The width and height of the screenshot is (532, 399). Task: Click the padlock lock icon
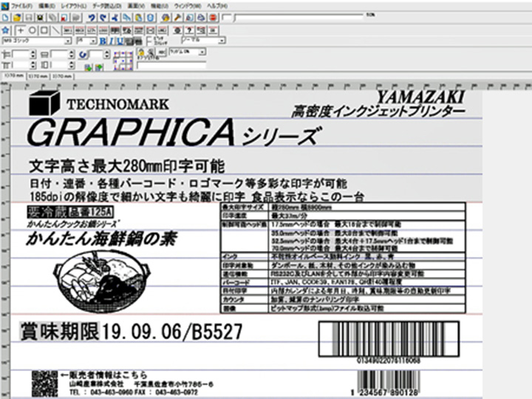click(141, 52)
